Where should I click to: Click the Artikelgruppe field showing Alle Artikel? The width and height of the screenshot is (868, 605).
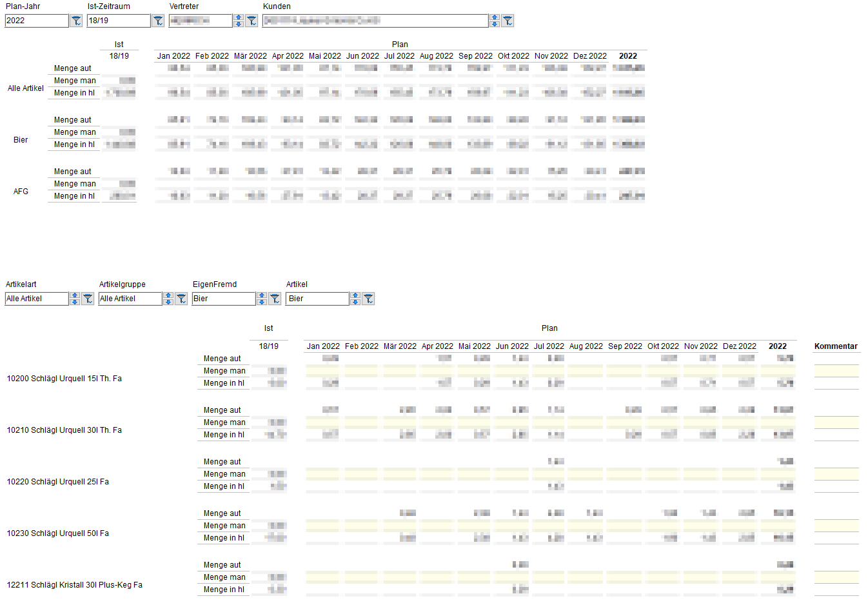tap(130, 299)
